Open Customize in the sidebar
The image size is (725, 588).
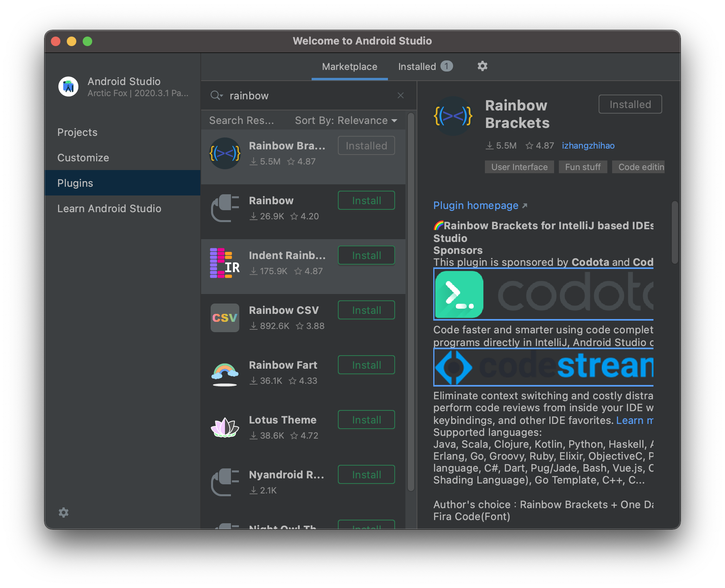pyautogui.click(x=122, y=158)
